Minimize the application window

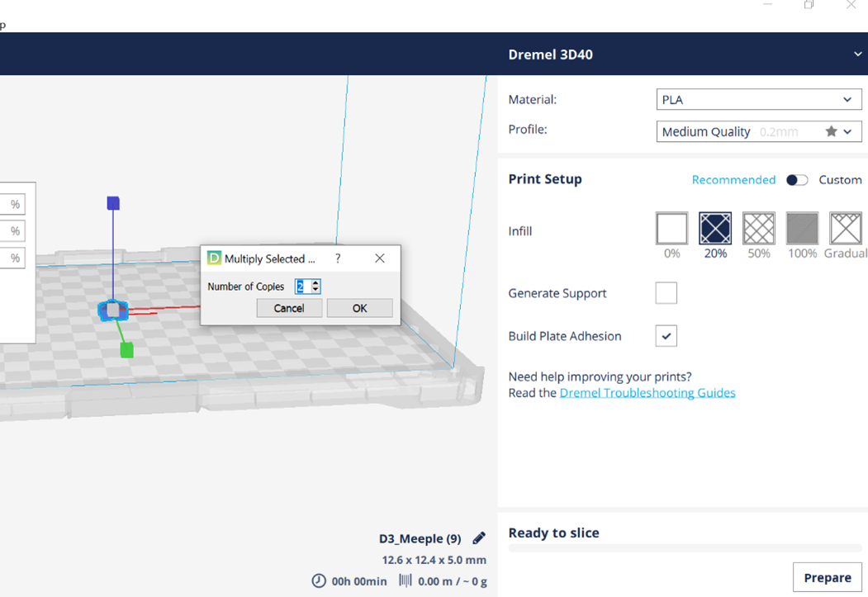767,4
